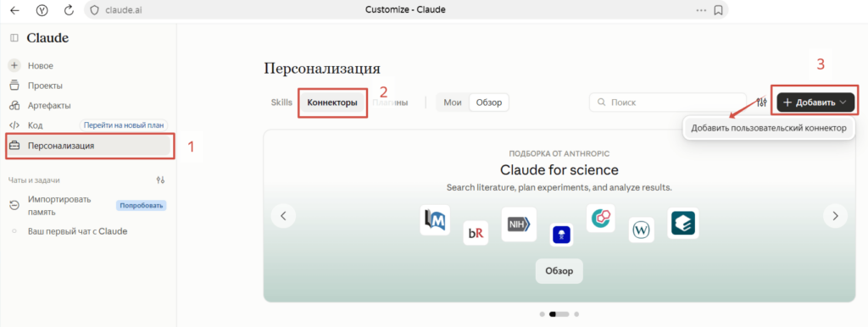Screen dimensions: 868x327
Task: Focus the Поиск search field
Action: pyautogui.click(x=667, y=103)
